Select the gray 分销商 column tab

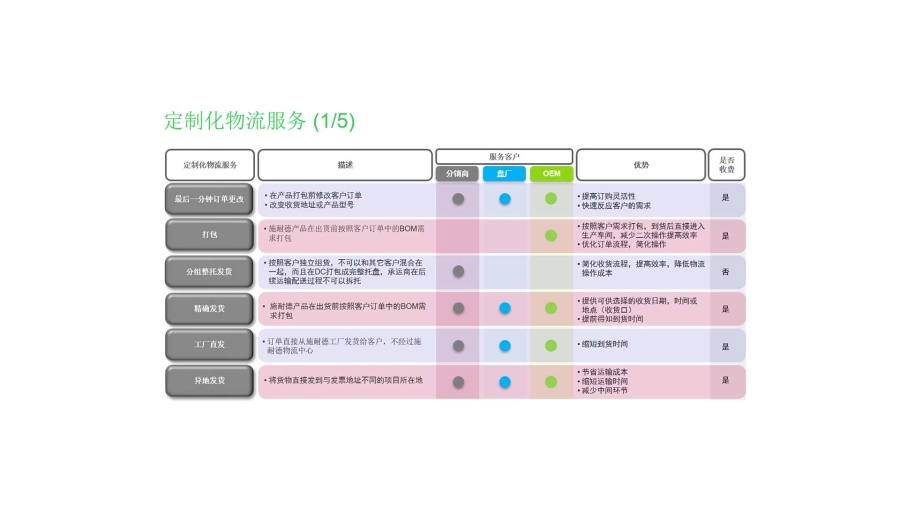pyautogui.click(x=457, y=173)
